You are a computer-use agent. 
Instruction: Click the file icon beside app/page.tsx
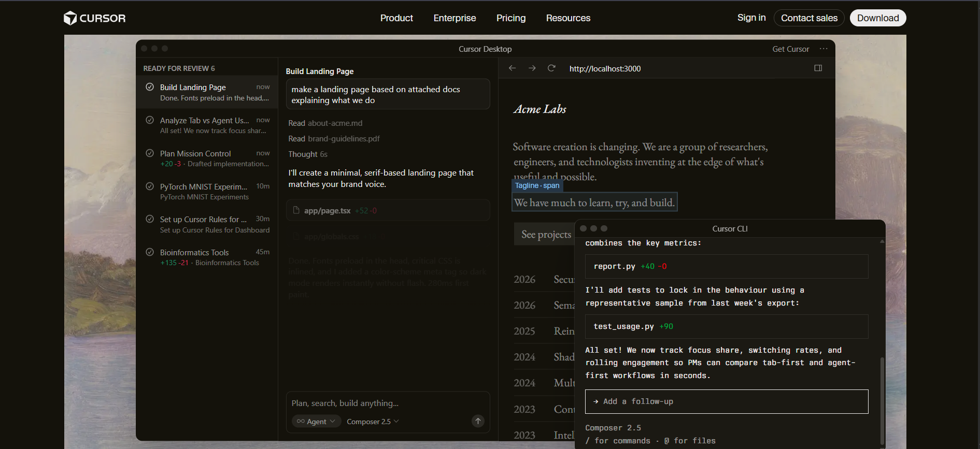click(296, 210)
